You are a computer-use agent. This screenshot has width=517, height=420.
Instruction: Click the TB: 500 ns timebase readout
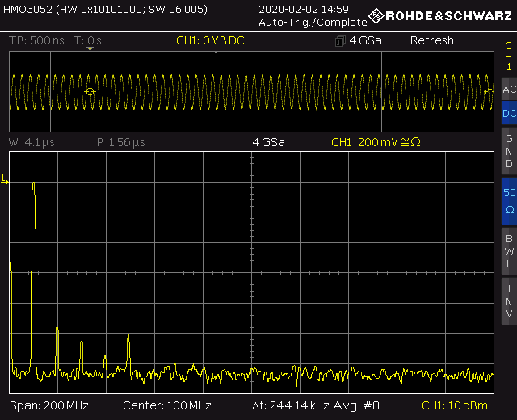[x=38, y=40]
